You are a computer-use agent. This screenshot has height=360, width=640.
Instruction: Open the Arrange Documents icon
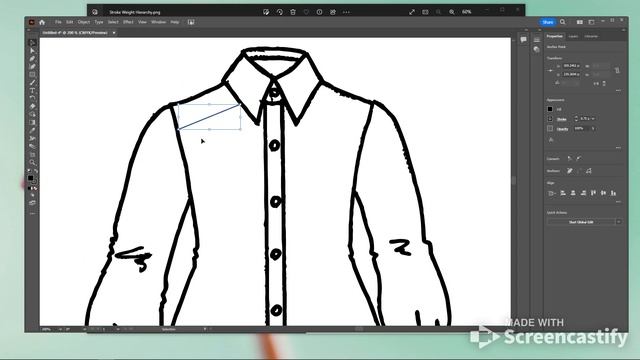(580, 22)
